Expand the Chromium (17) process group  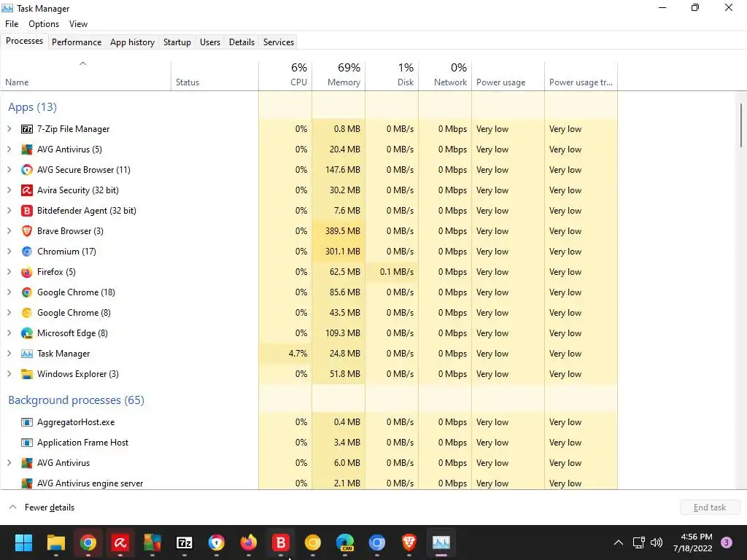point(9,252)
